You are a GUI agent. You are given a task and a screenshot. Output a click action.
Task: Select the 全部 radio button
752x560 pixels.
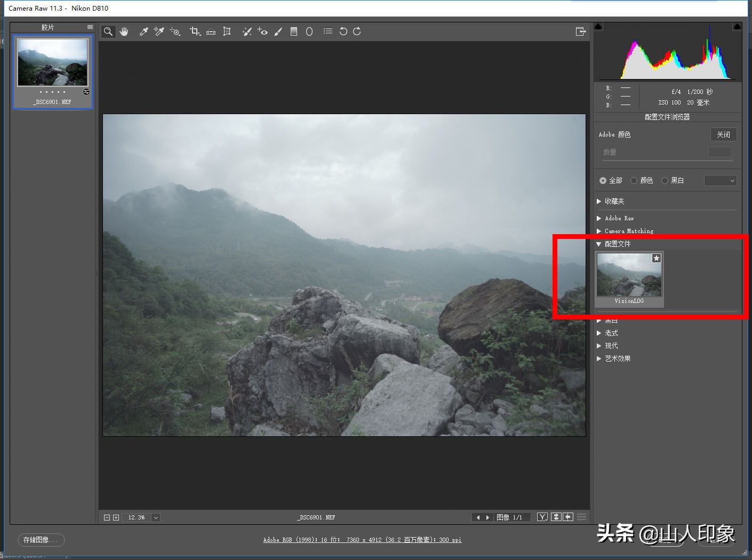[603, 181]
